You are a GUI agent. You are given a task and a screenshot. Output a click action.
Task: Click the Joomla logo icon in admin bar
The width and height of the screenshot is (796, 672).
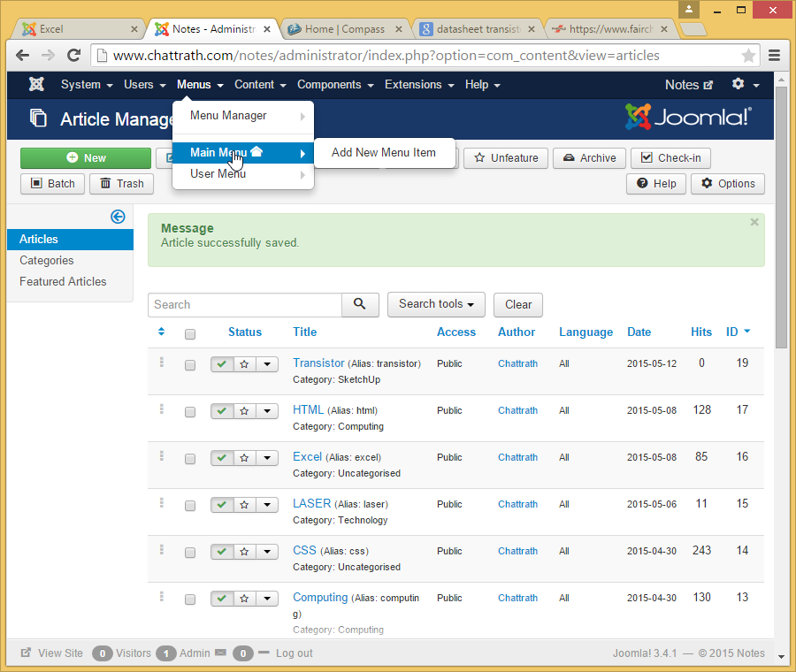point(36,85)
